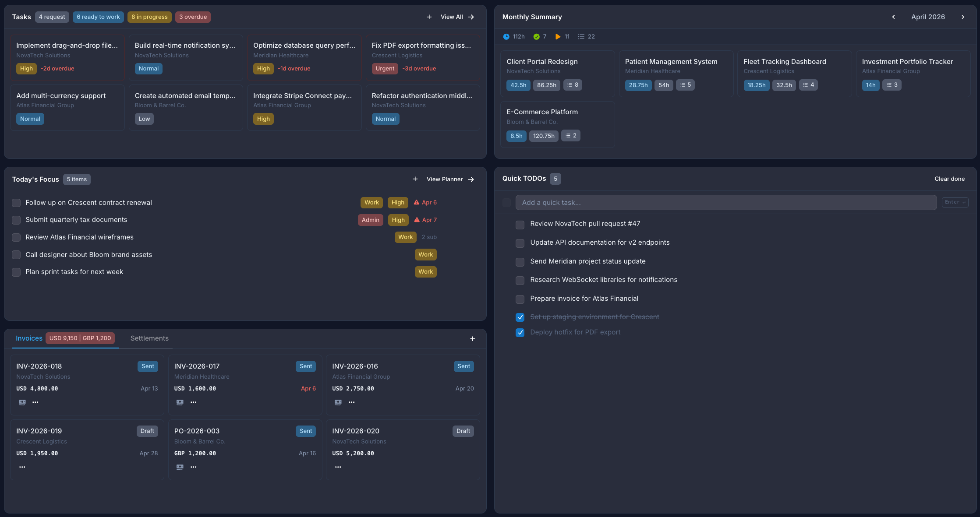Image resolution: width=980 pixels, height=517 pixels.
Task: Uncheck Set up staging environment for Crescent
Action: (x=520, y=317)
